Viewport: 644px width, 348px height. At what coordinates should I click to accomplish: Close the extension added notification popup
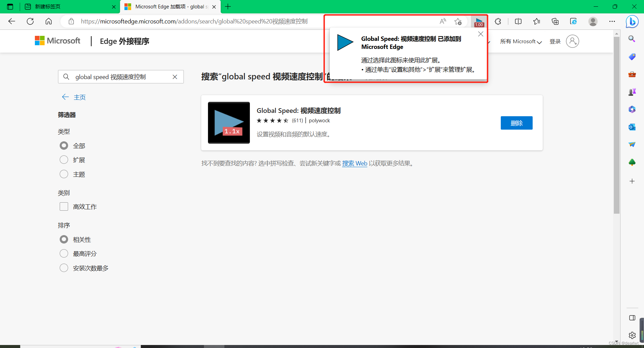tap(481, 34)
